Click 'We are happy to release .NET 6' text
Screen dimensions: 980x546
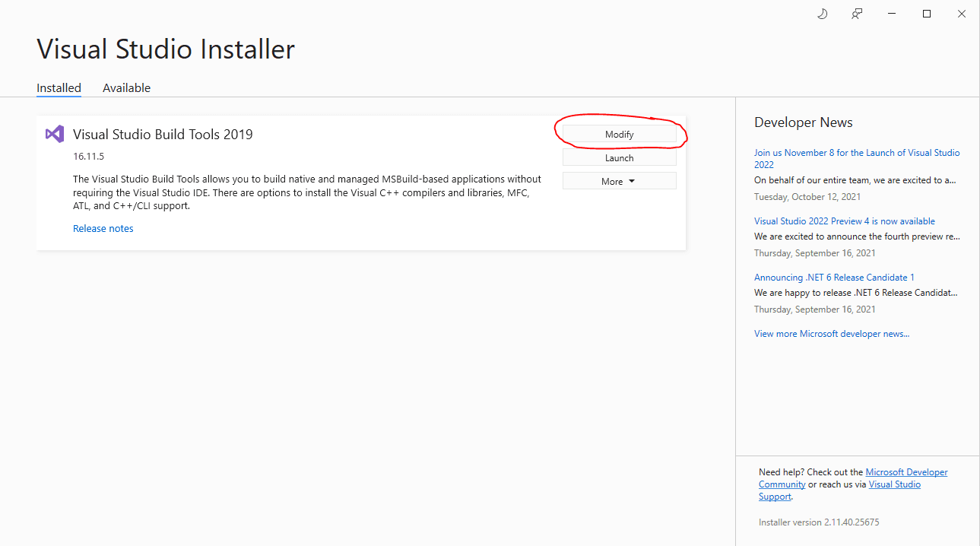coord(855,293)
